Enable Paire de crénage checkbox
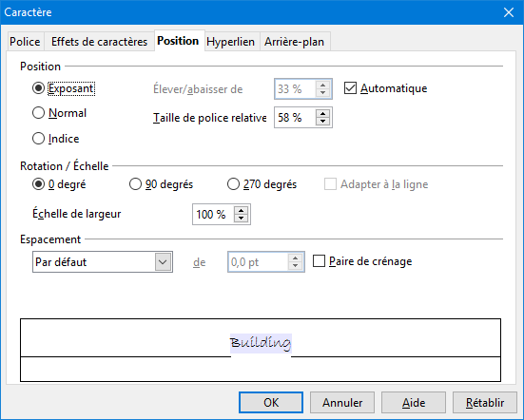524x420 pixels. [x=319, y=261]
